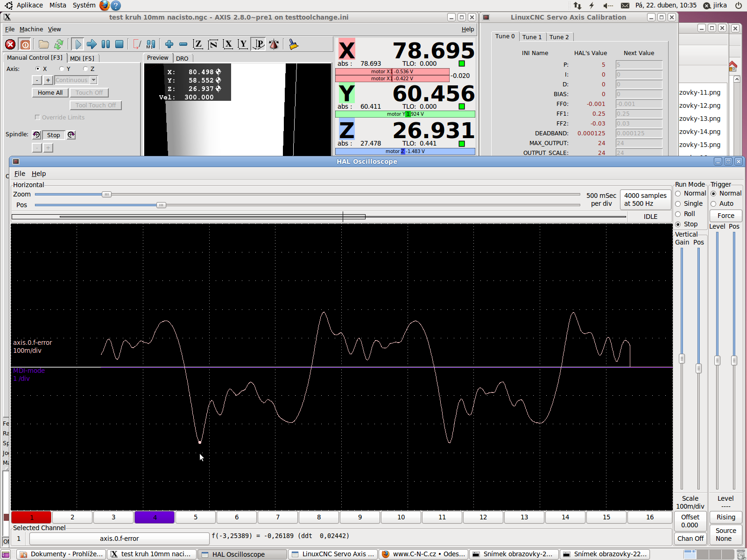Clear live plot with broom icon
Image resolution: width=747 pixels, height=560 pixels.
tap(293, 44)
